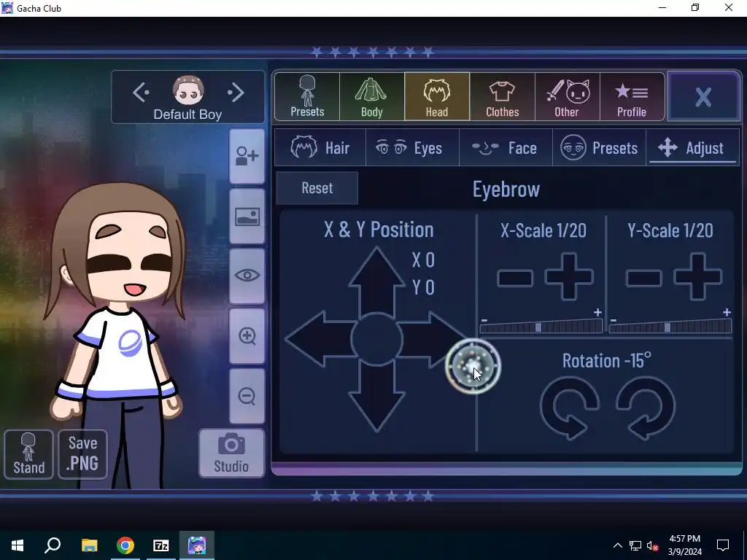Decrease Y-Scale with the minus button
The height and width of the screenshot is (560, 747).
pyautogui.click(x=644, y=278)
